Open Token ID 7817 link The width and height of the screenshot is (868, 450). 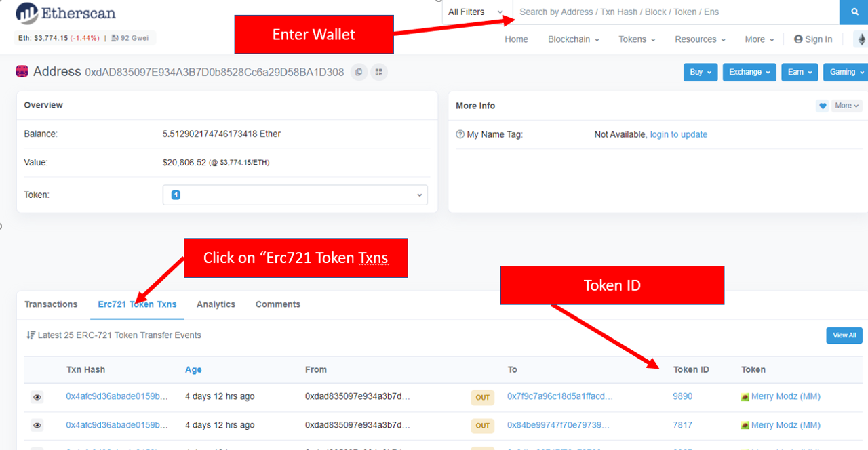point(683,425)
